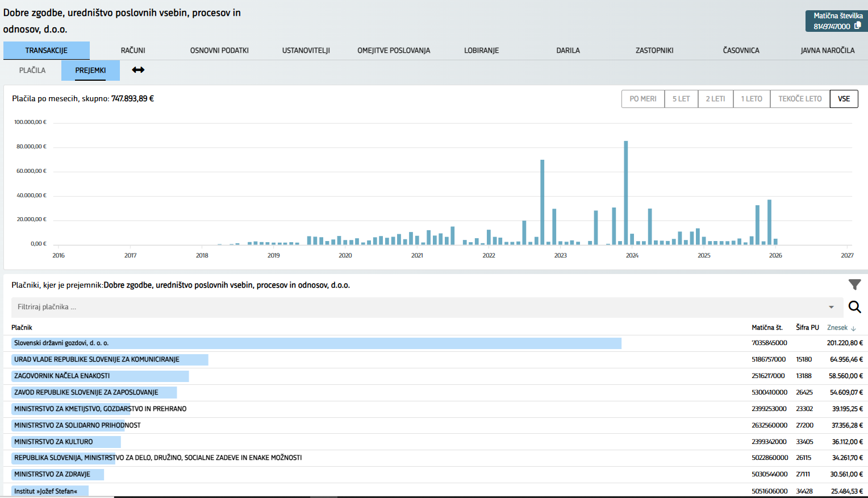Screen dimensions: 868x498
Task: Open the PO MERI custom range
Action: [642, 99]
